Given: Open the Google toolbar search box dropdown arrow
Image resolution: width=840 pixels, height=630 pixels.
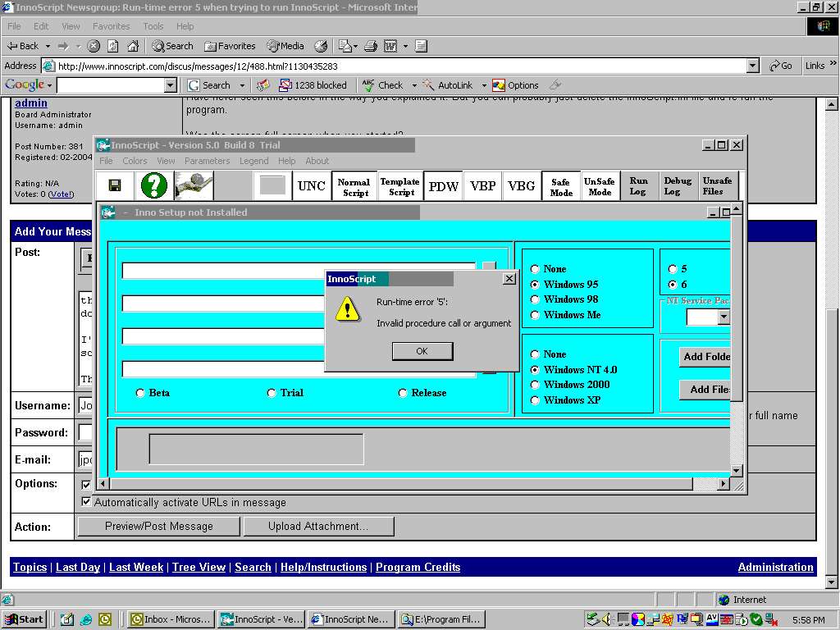Looking at the screenshot, I should (x=170, y=85).
